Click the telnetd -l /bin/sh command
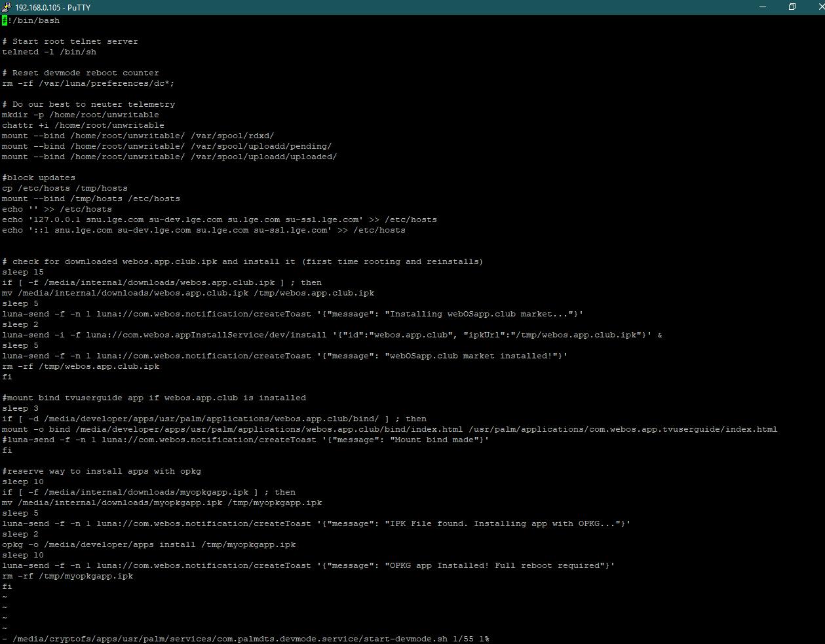This screenshot has width=825, height=644. click(49, 52)
